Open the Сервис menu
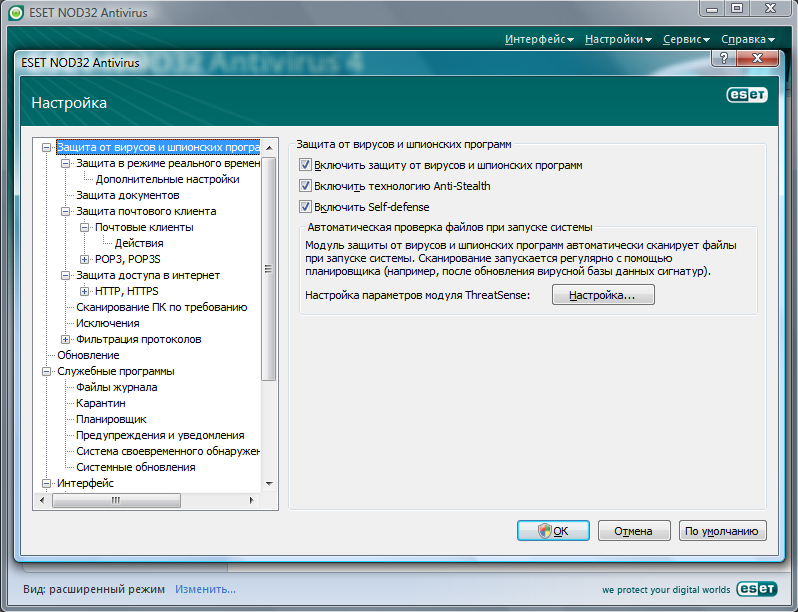 [x=685, y=39]
